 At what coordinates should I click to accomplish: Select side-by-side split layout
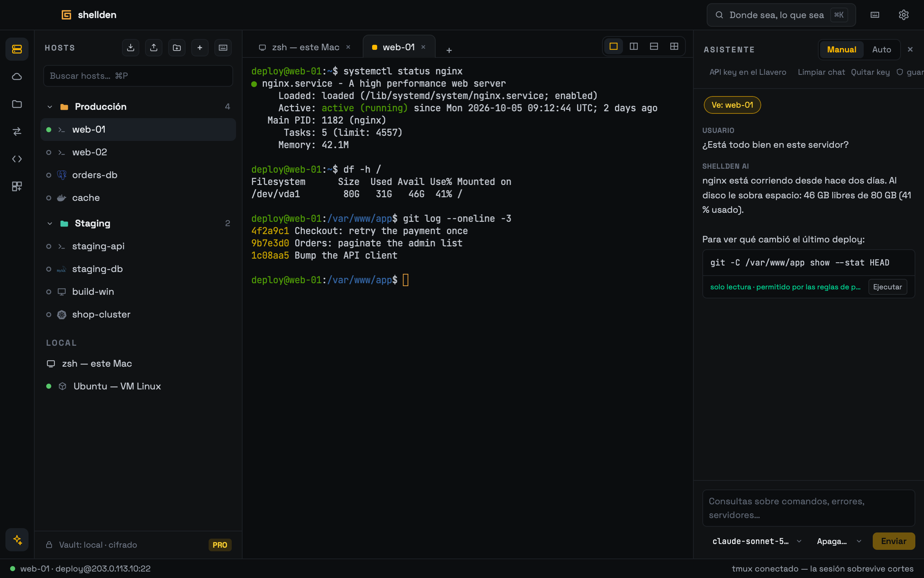(x=634, y=47)
